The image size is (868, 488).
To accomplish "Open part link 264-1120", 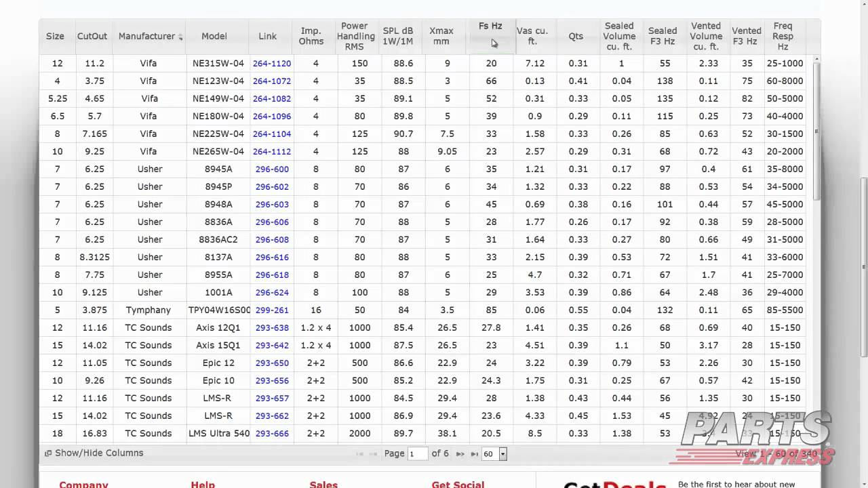I will point(272,63).
